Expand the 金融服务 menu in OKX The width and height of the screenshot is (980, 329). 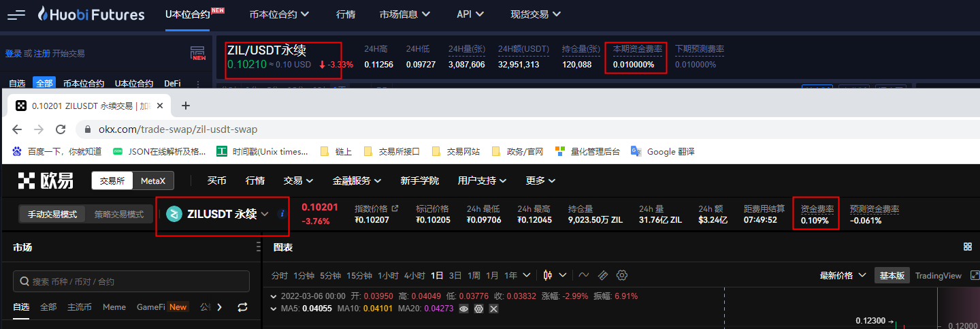(x=357, y=181)
